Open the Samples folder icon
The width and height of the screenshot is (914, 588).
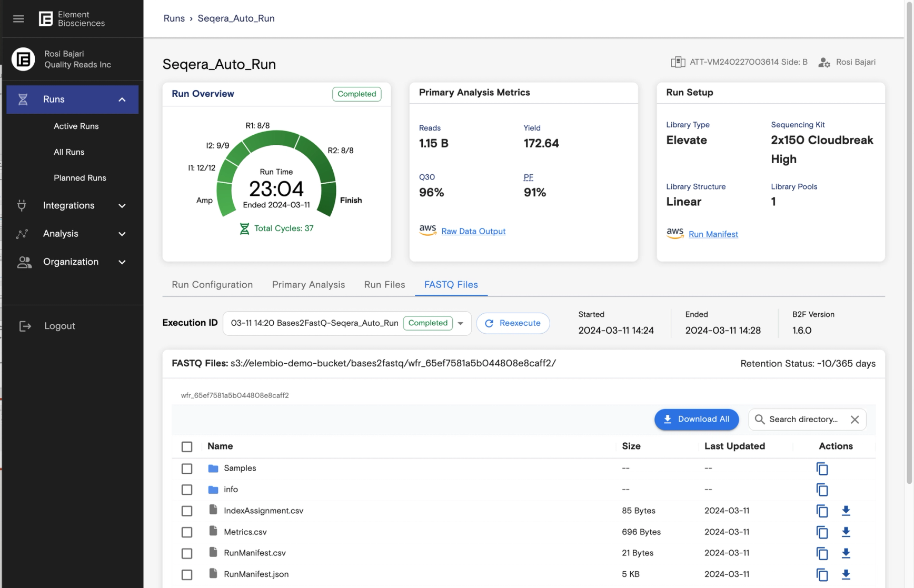[x=213, y=468]
